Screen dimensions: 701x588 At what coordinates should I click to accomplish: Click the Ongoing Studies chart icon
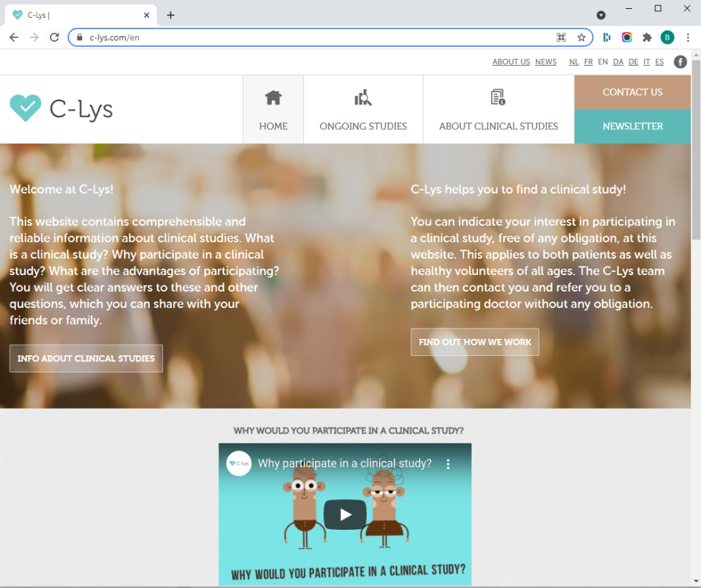(x=363, y=97)
